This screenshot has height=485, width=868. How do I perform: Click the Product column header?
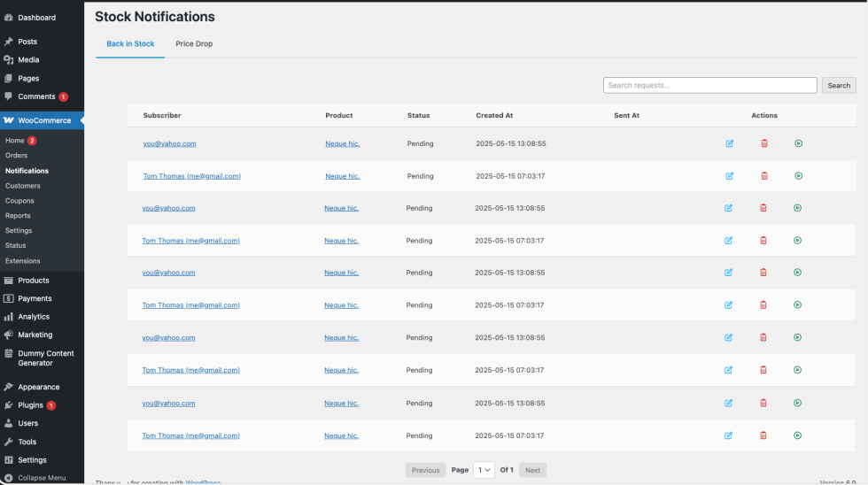(338, 116)
